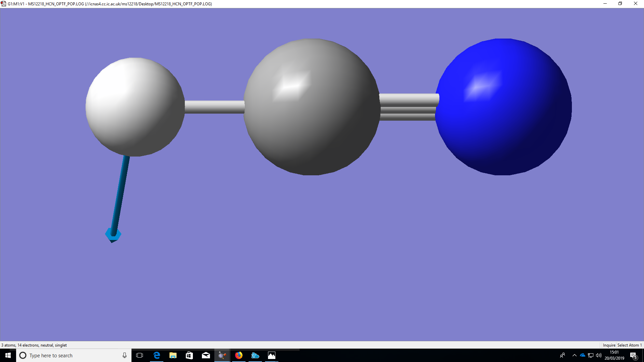Screen dimensions: 644x362
Task: Switch to Firefox in the taskbar
Action: (239, 355)
